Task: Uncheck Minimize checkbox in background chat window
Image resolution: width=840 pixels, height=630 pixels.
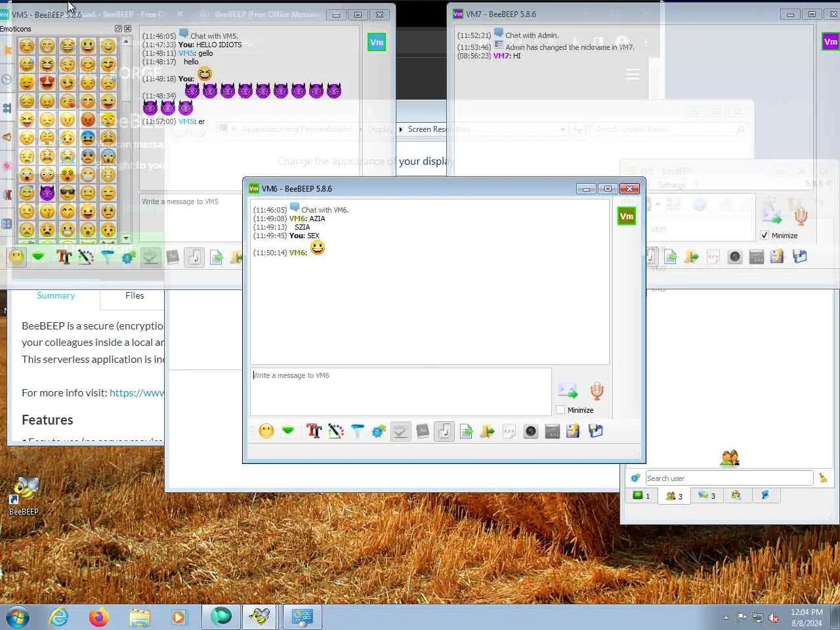Action: (765, 235)
